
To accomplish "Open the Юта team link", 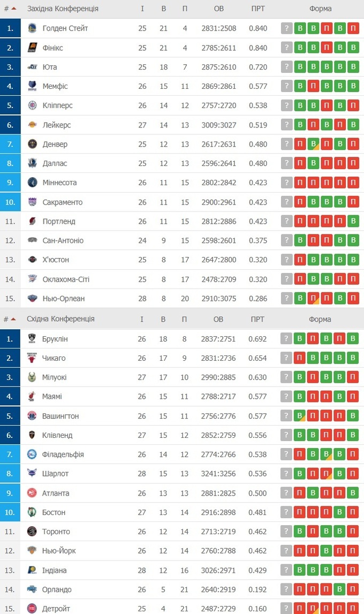I will coord(50,67).
